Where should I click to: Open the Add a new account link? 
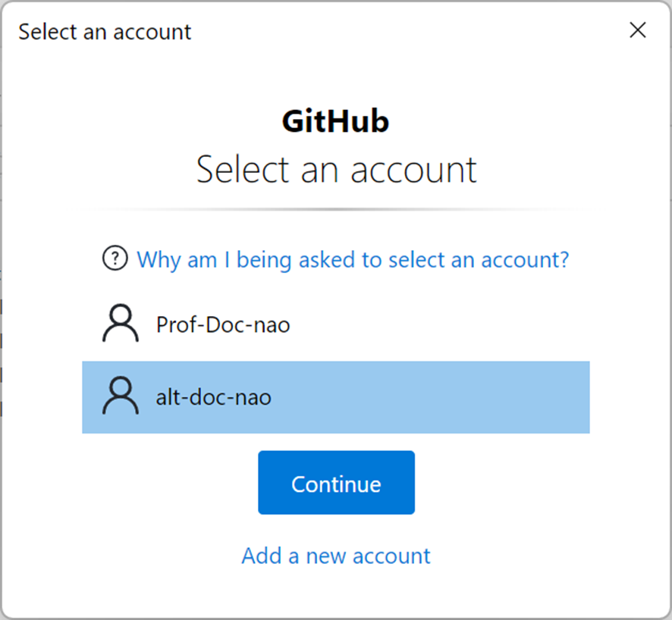coord(336,556)
